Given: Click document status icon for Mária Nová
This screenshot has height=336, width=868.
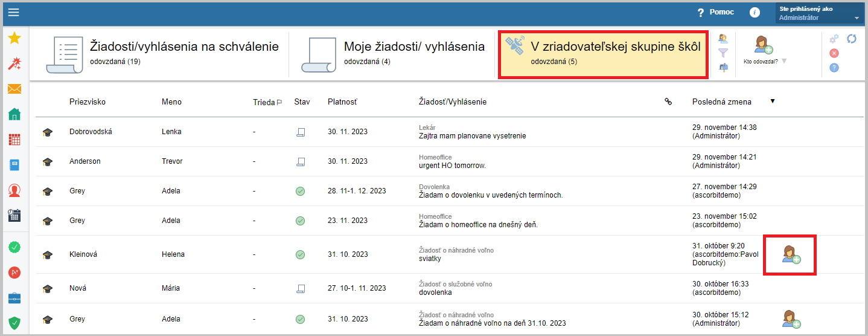Looking at the screenshot, I should [300, 288].
